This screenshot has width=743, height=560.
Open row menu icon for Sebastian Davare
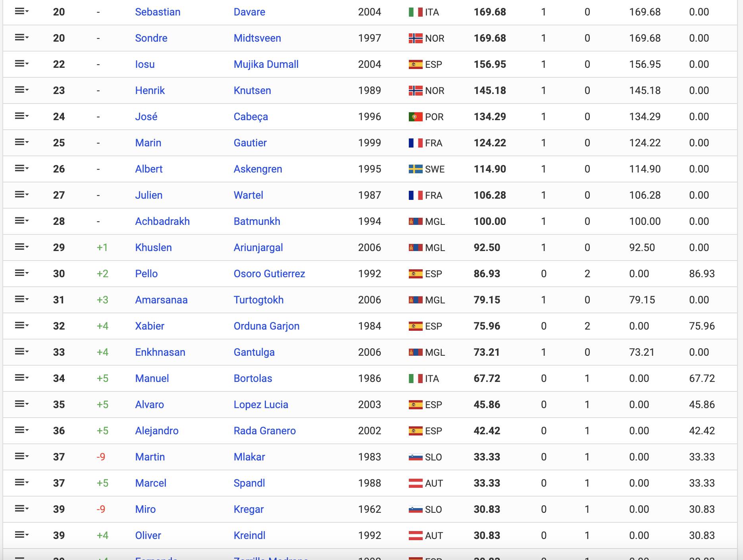[21, 12]
